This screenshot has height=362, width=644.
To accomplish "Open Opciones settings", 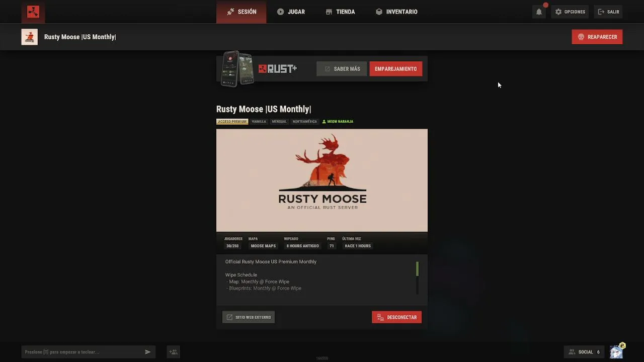I will (570, 12).
